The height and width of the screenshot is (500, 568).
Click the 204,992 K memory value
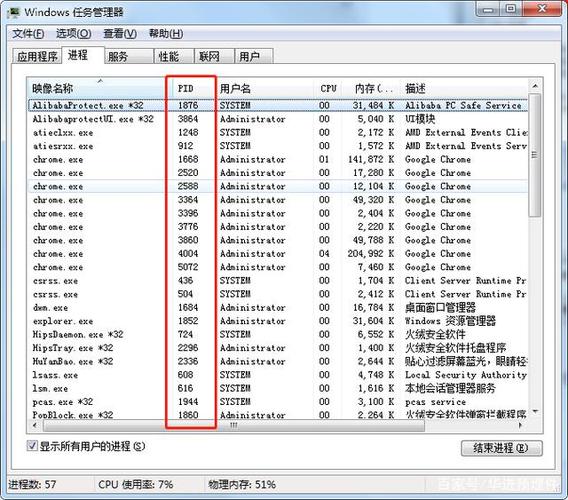pyautogui.click(x=371, y=254)
